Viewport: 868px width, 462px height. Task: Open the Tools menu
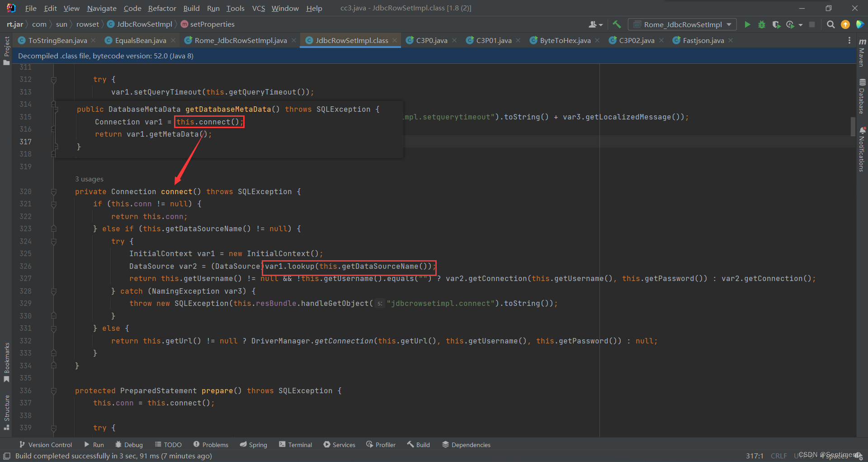[x=235, y=8]
